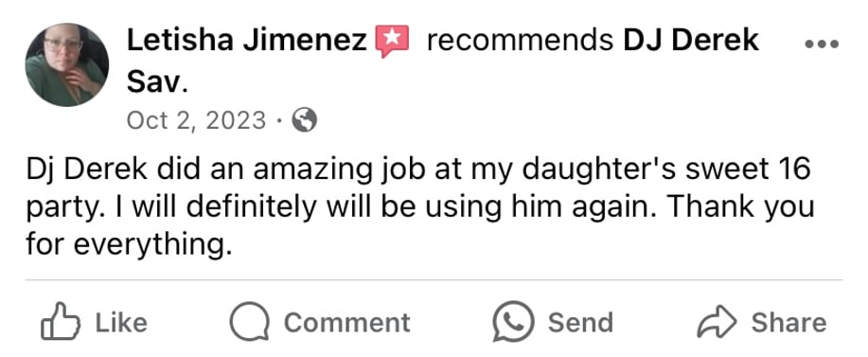Open Letisha Jimenez's profile picture
Image resolution: width=868 pixels, height=357 pixels.
[66, 64]
